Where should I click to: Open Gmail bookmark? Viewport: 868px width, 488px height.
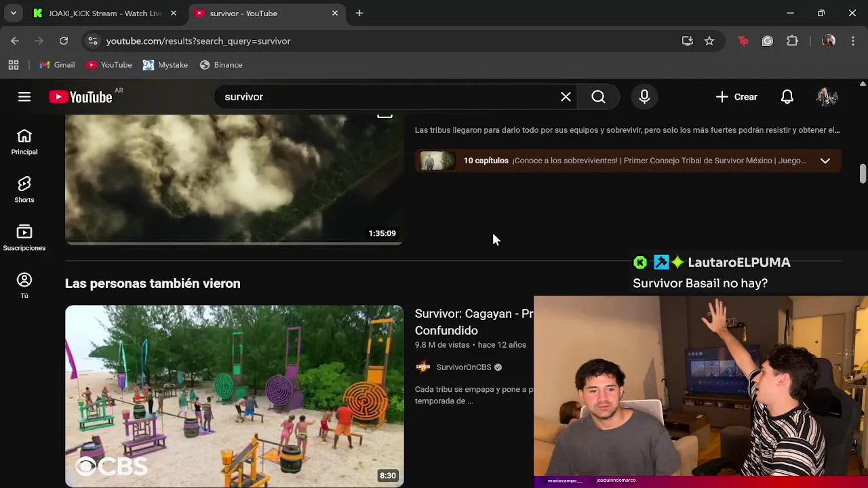click(x=57, y=65)
